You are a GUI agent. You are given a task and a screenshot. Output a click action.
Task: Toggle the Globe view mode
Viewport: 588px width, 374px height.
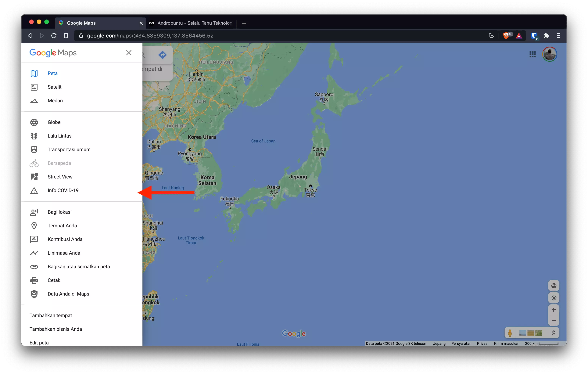[x=34, y=122]
